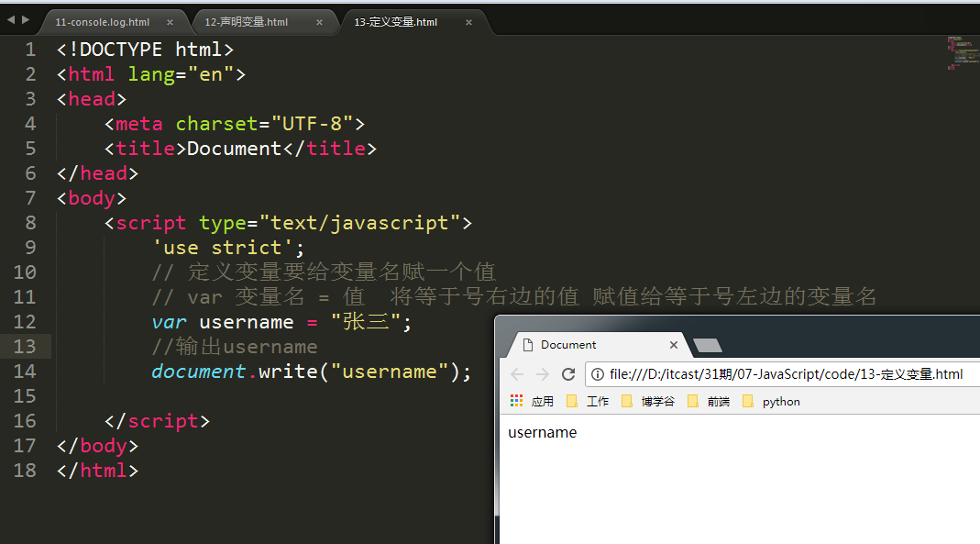Click the closing </script> tag on line 16
This screenshot has width=980, height=544.
click(157, 421)
